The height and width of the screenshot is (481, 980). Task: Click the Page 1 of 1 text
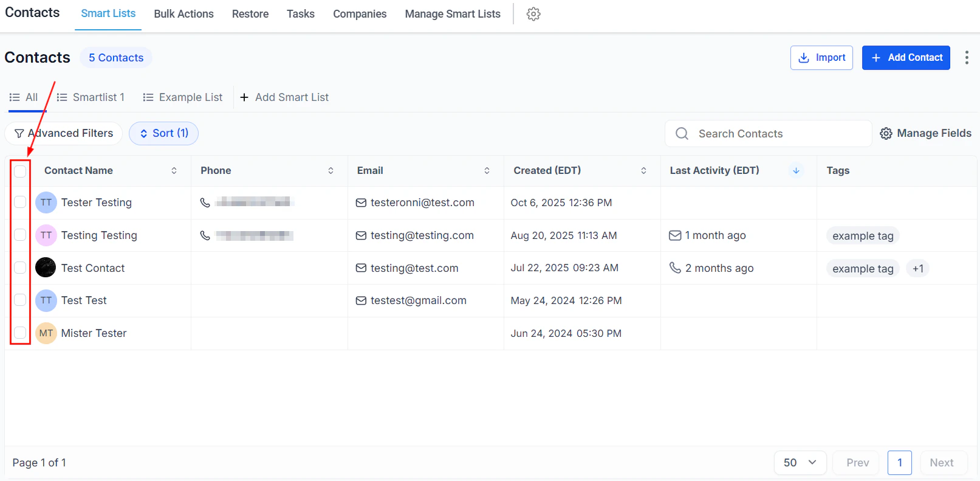pos(39,463)
